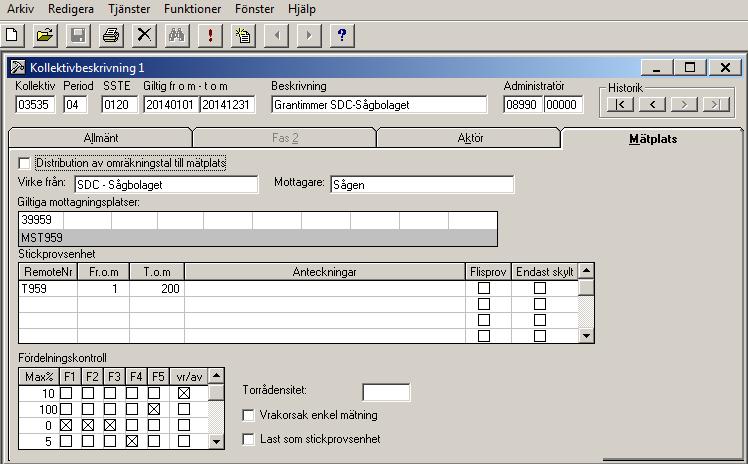748x464 pixels.
Task: Click the Delete X toolbar icon
Action: click(144, 35)
